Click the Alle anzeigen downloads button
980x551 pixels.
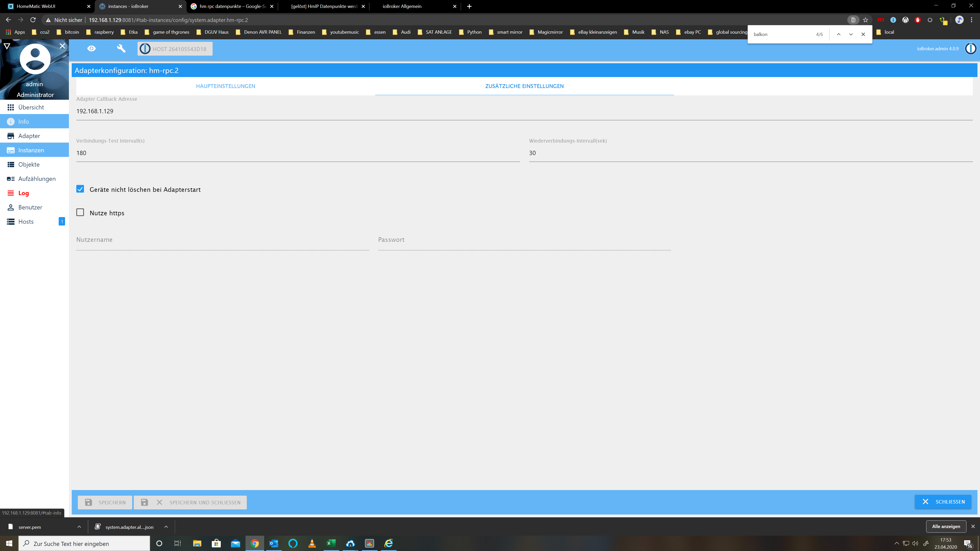pyautogui.click(x=946, y=526)
